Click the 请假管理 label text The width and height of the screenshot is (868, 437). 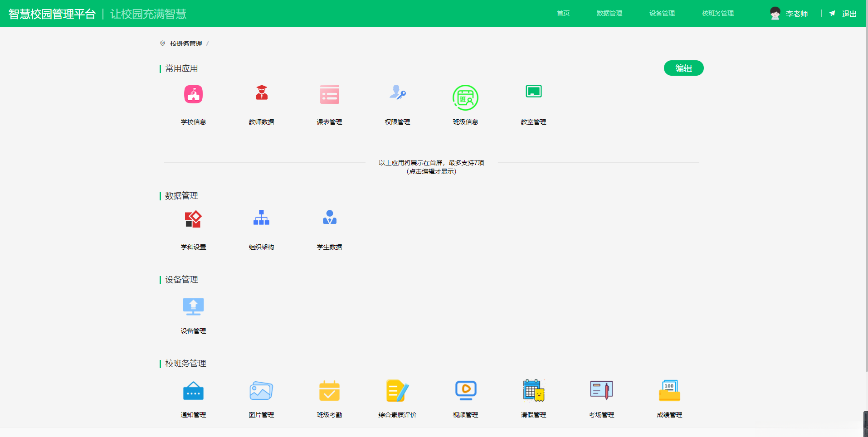534,415
